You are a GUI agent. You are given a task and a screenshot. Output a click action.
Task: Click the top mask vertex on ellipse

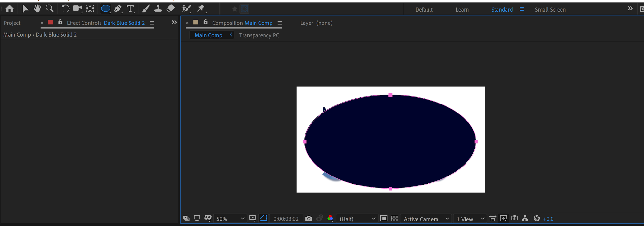click(x=390, y=95)
